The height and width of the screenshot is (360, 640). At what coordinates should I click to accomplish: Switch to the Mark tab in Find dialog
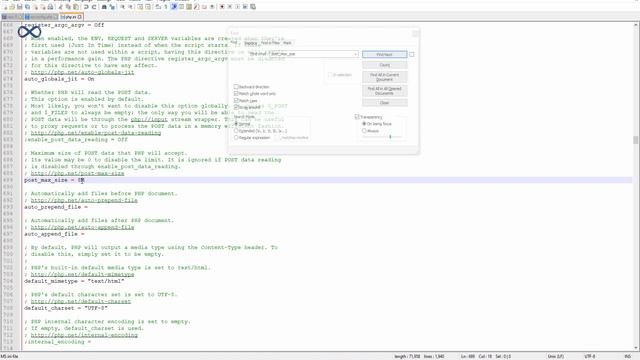pyautogui.click(x=287, y=43)
